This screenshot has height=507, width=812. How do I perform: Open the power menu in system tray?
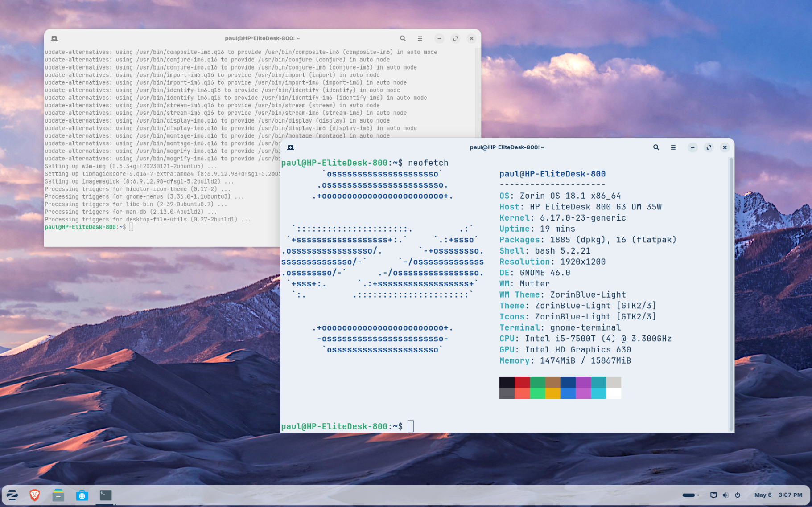[738, 495]
